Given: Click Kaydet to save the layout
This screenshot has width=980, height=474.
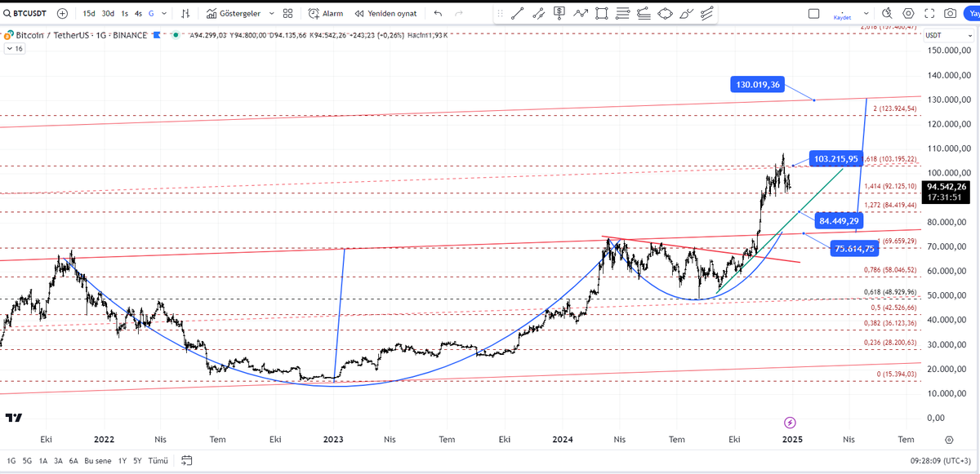Looking at the screenshot, I should (842, 16).
